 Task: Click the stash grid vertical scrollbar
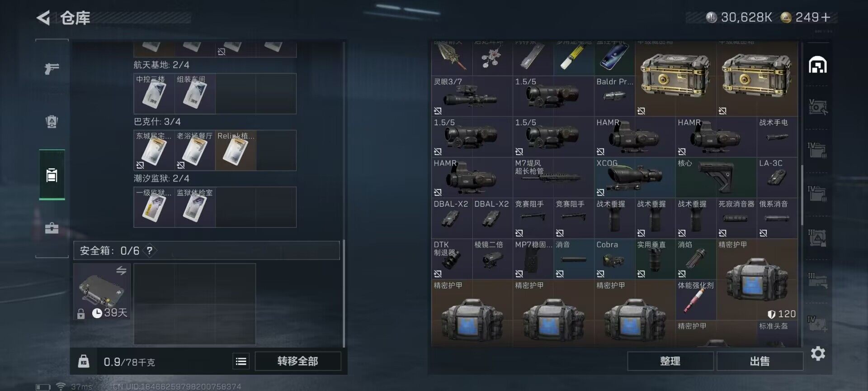(802, 195)
